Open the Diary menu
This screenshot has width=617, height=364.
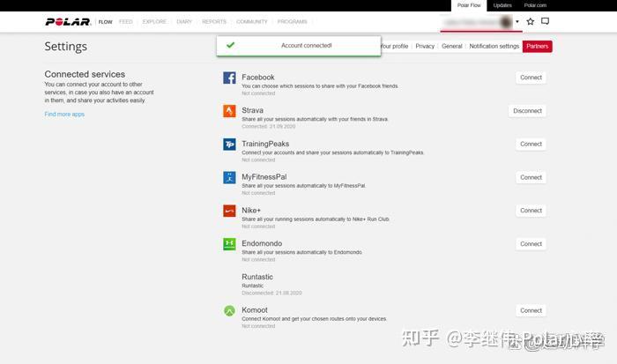click(x=184, y=22)
